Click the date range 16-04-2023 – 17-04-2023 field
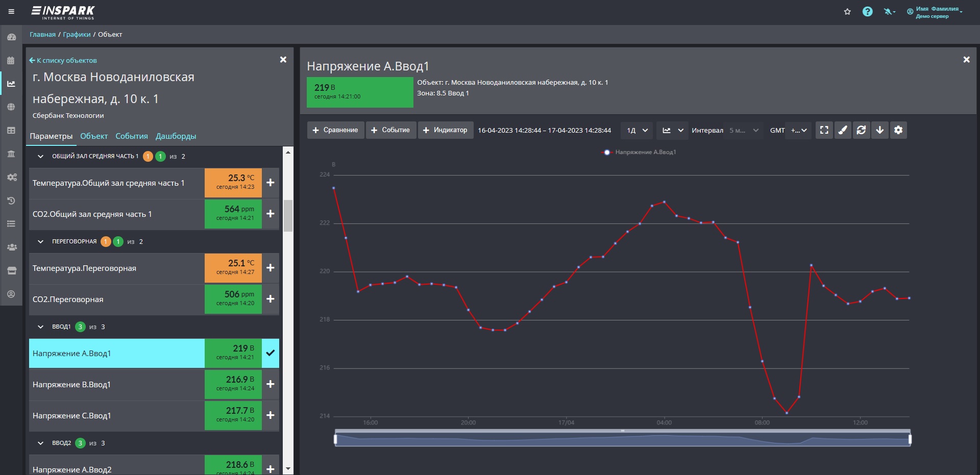This screenshot has width=980, height=475. (544, 130)
